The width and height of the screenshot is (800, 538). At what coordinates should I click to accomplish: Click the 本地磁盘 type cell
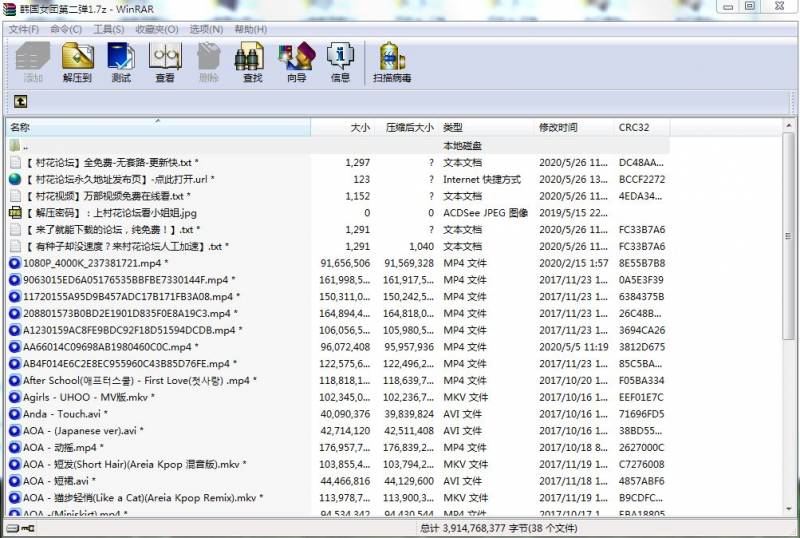click(x=462, y=146)
